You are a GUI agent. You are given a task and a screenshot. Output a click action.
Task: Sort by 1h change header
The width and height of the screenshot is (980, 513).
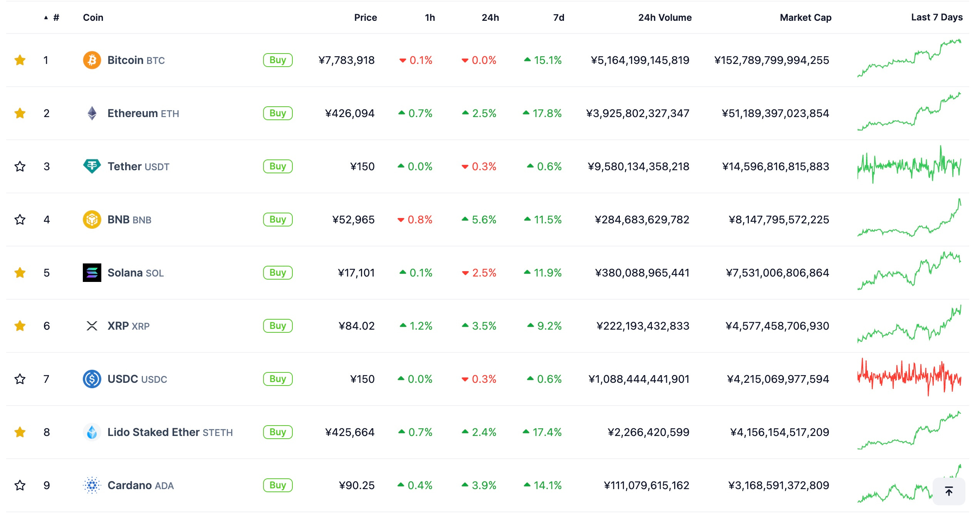click(430, 18)
